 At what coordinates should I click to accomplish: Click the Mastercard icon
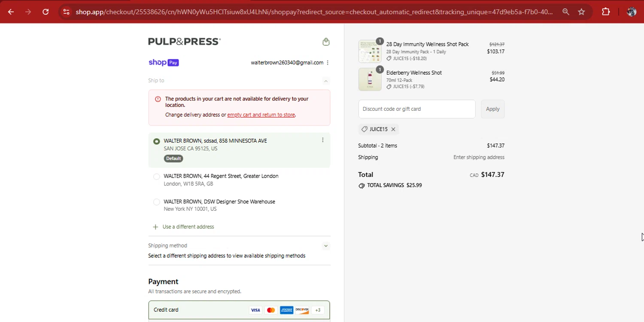271,310
